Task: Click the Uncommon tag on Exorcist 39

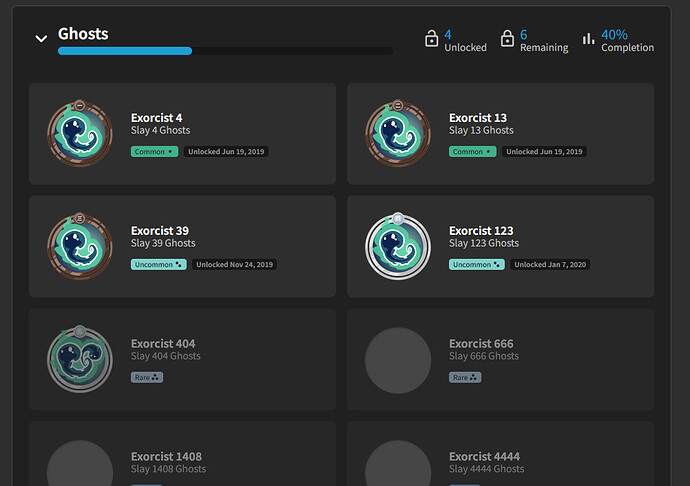Action: pyautogui.click(x=158, y=265)
